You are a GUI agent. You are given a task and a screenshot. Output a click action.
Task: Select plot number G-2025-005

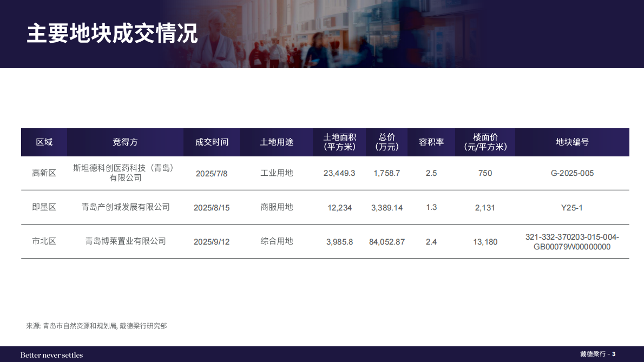(572, 173)
